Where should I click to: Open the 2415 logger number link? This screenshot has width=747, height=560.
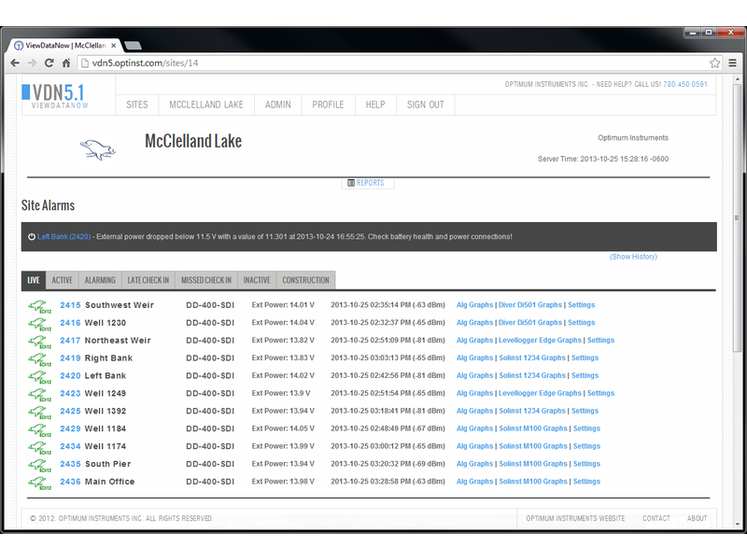pyautogui.click(x=71, y=305)
